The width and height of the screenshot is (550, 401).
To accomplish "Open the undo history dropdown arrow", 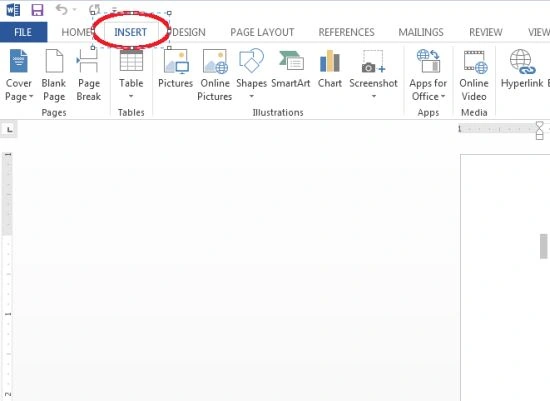I will (x=74, y=10).
